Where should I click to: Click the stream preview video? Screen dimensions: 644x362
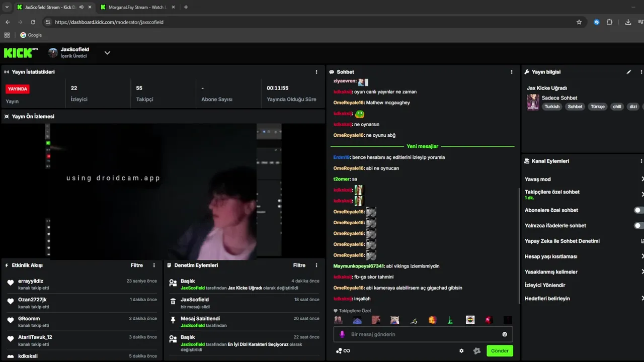(163, 191)
